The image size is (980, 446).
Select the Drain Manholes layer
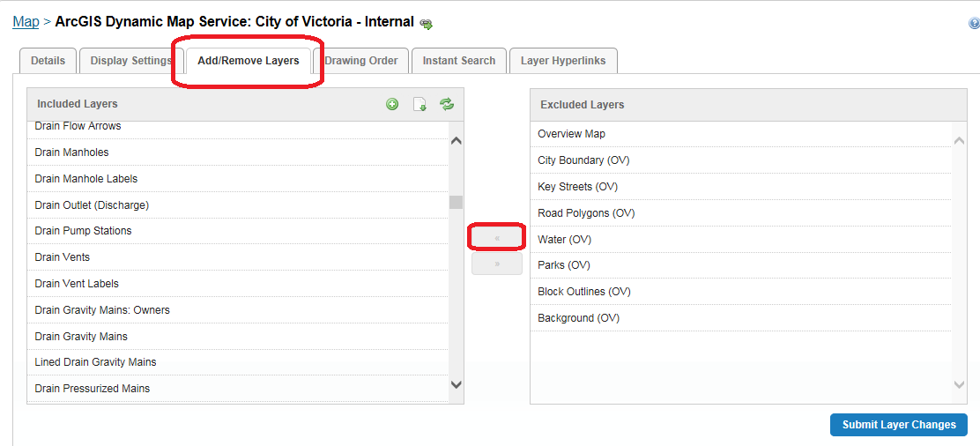[x=237, y=152]
